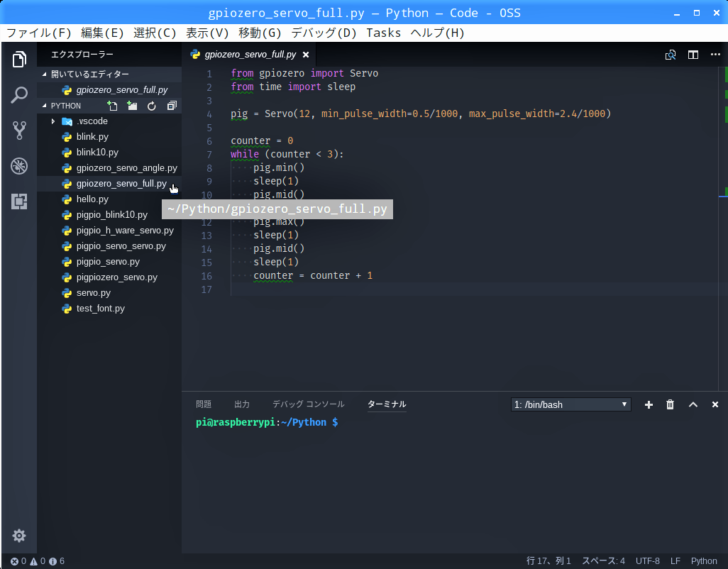Click the 'counter = counter + 1' line
This screenshot has width=728, height=569.
pyautogui.click(x=313, y=276)
